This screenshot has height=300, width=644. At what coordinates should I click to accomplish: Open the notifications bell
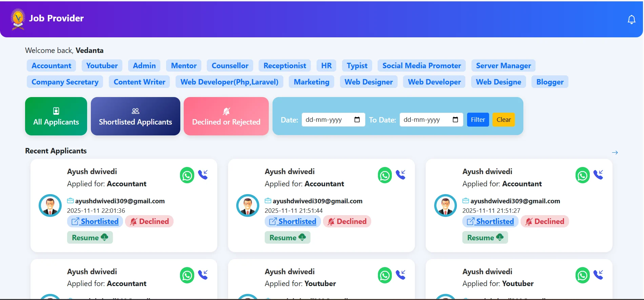point(631,20)
